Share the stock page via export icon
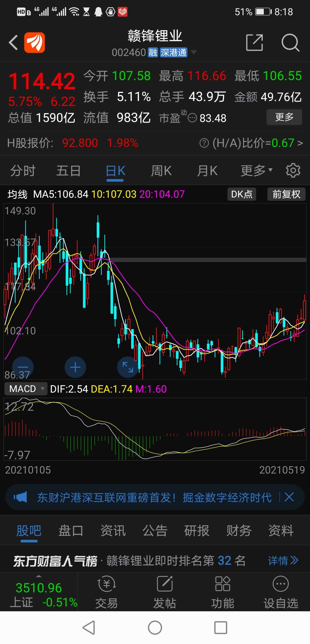 (255, 42)
